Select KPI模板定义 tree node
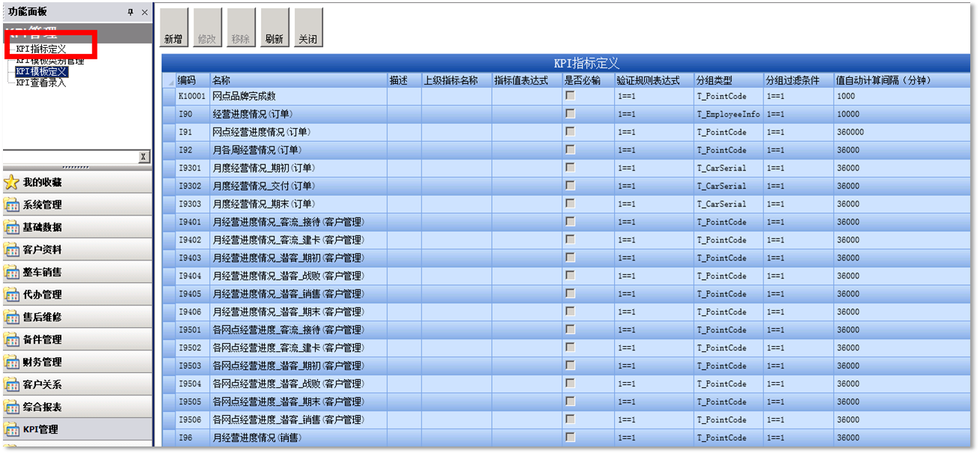This screenshot has width=980, height=454. [x=41, y=71]
